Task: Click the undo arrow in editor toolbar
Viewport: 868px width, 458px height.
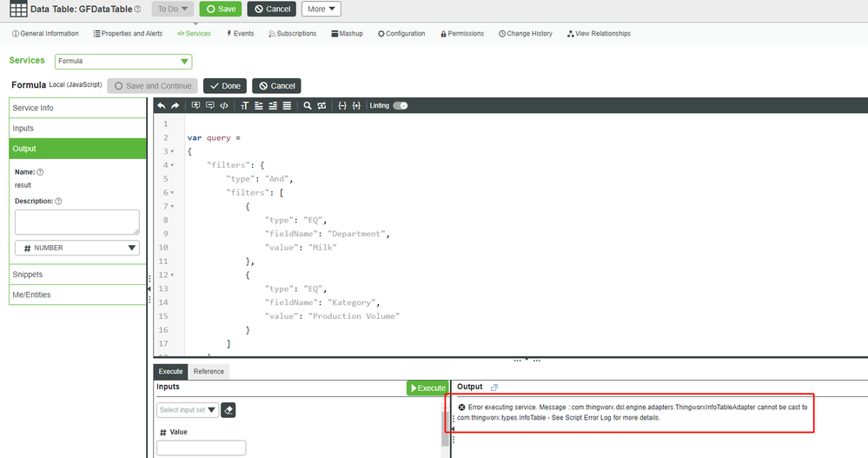Action: [x=162, y=106]
